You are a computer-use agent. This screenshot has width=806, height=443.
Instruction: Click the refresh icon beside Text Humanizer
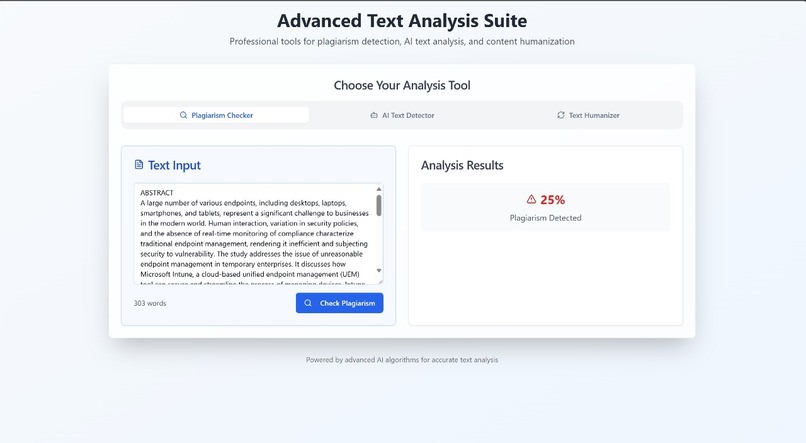tap(561, 115)
